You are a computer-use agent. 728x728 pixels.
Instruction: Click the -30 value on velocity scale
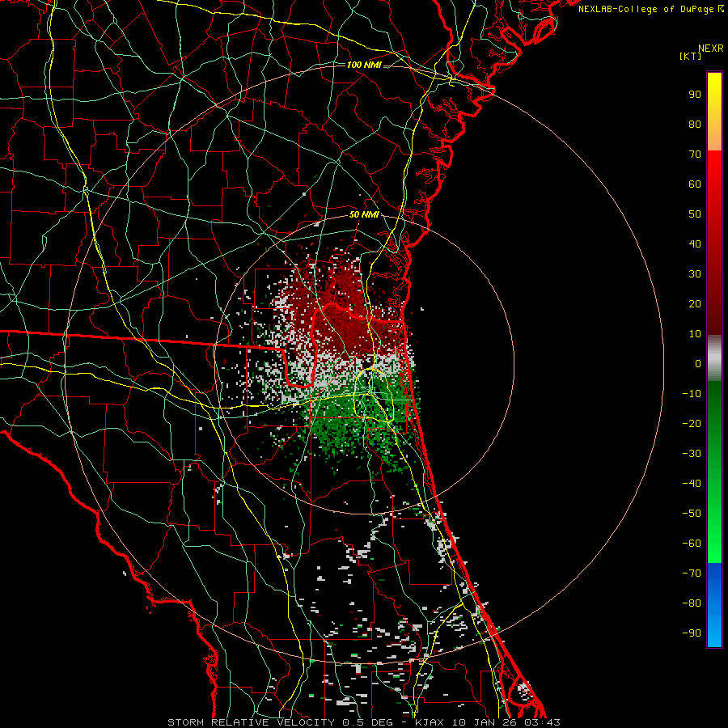pos(692,454)
